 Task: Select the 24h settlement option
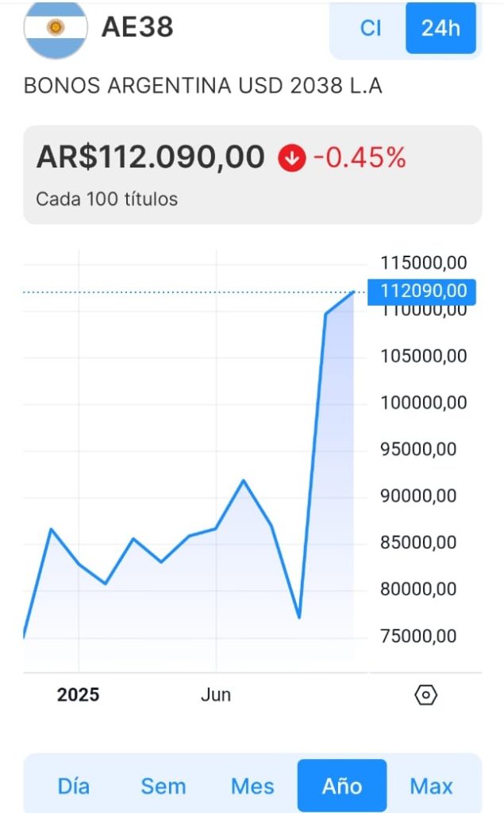[x=441, y=29]
